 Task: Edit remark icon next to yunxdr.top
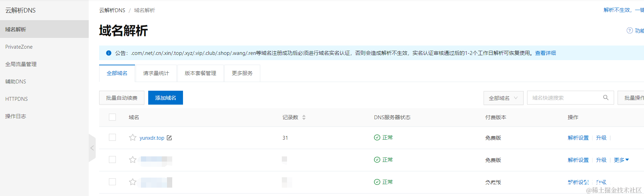[169, 138]
